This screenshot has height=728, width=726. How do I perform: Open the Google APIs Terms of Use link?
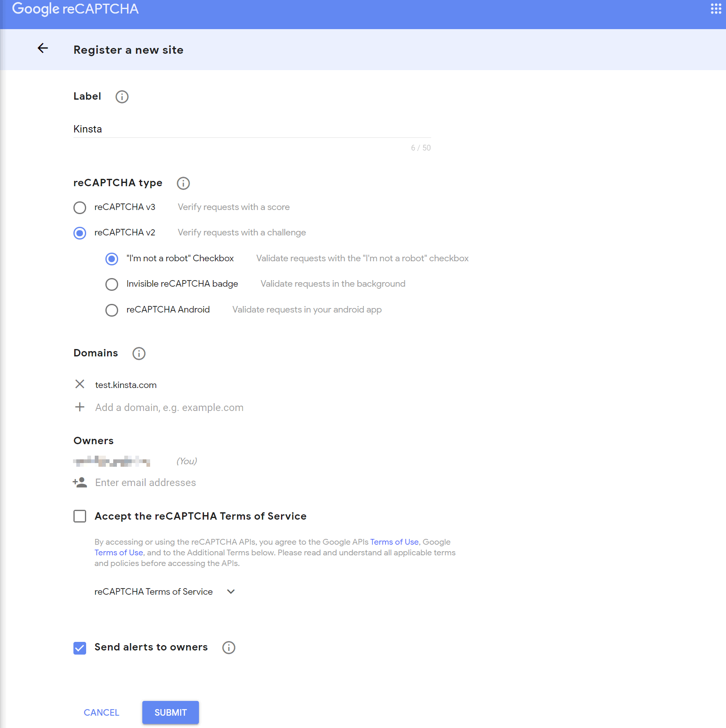pyautogui.click(x=394, y=542)
